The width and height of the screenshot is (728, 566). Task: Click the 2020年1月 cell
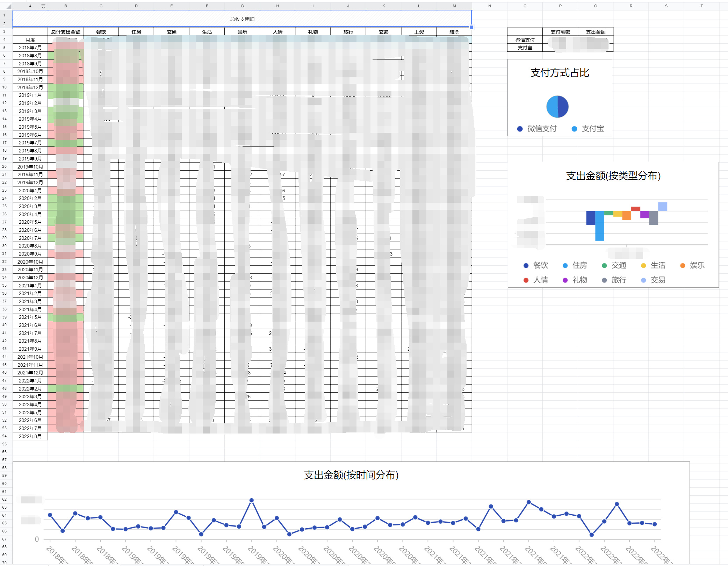pos(30,191)
